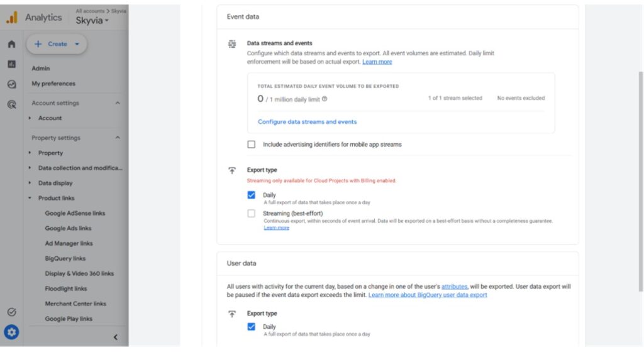Open Admin gear icon
Viewport: 644px width, 362px height.
point(11,332)
